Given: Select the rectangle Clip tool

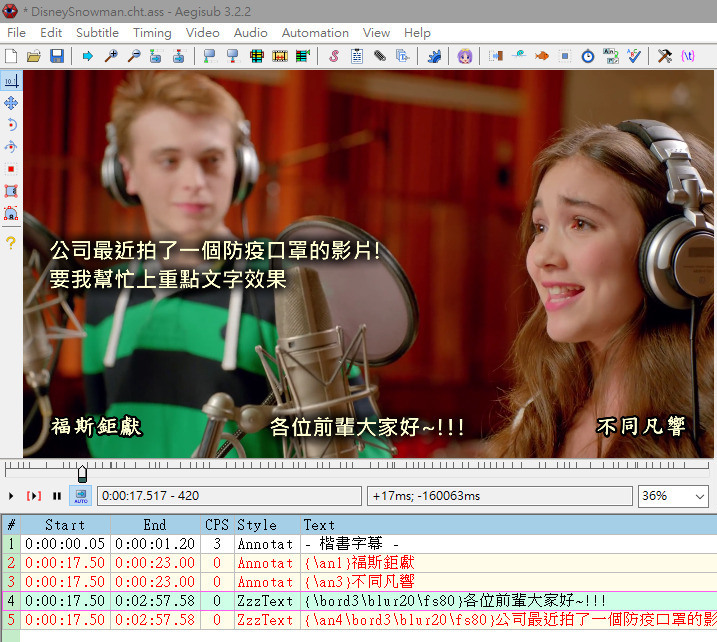Looking at the screenshot, I should pos(11,191).
